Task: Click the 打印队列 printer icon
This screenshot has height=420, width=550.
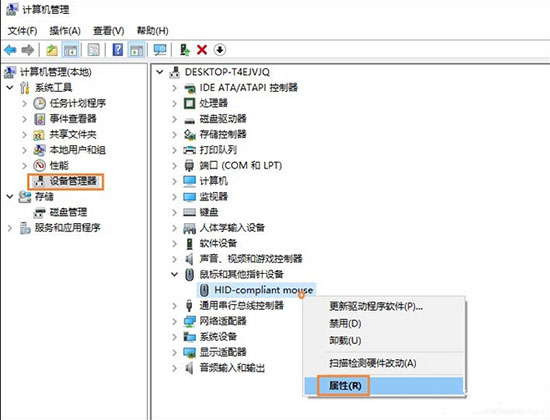Action: click(189, 150)
